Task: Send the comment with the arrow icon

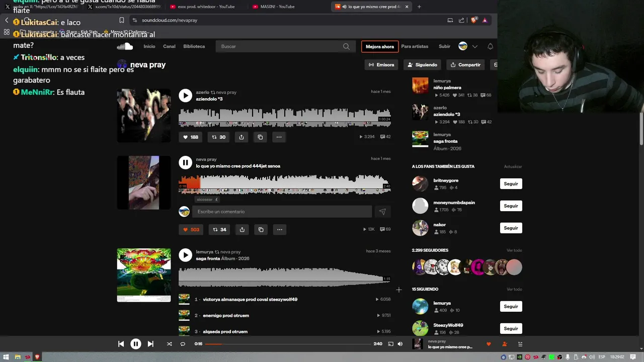Action: pos(382,212)
